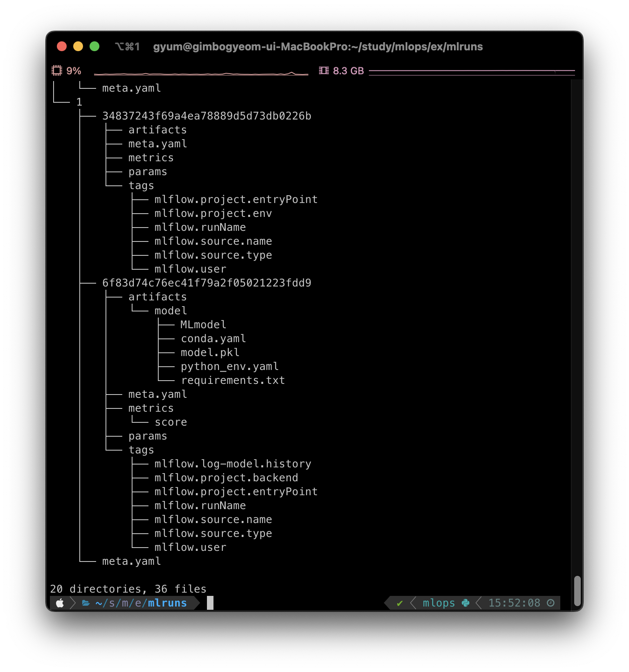Click the 9% CPU value

(74, 71)
